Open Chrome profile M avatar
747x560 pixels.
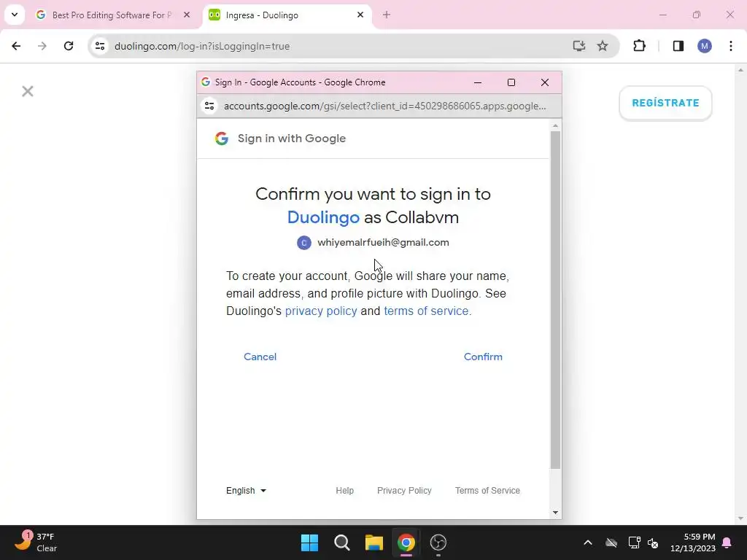(705, 46)
